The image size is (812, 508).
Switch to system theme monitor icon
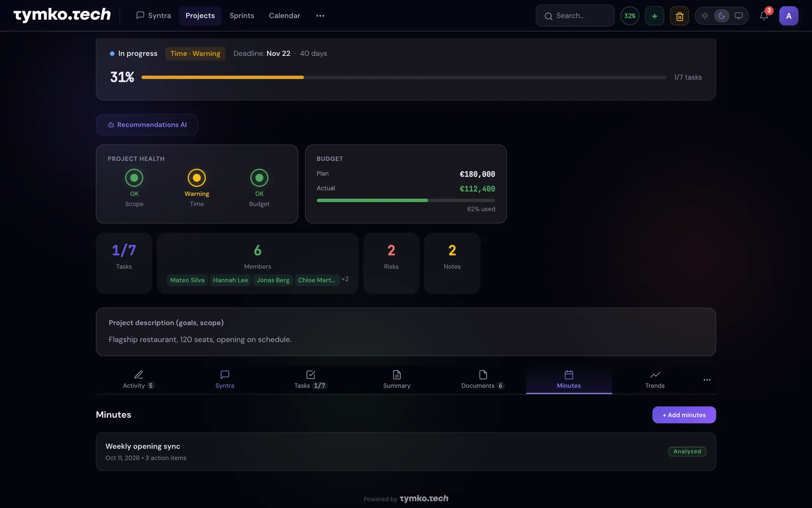(x=739, y=16)
